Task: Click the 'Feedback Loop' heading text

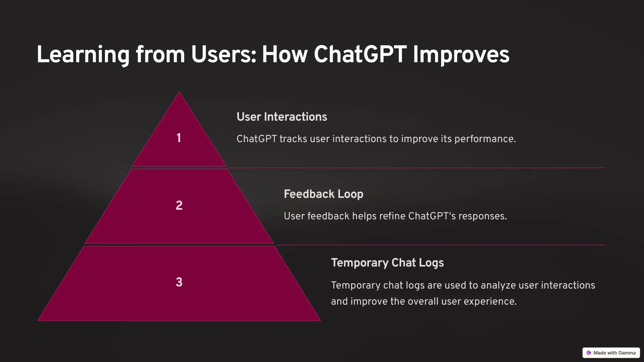Action: 323,194
